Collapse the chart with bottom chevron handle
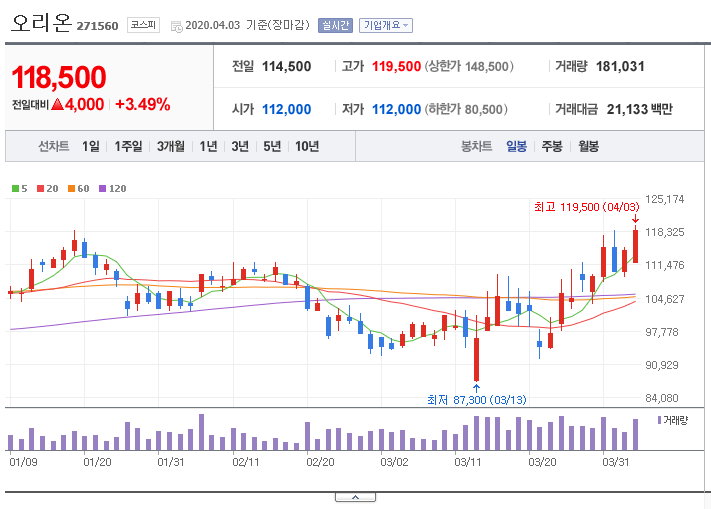This screenshot has width=711, height=509. tap(356, 498)
